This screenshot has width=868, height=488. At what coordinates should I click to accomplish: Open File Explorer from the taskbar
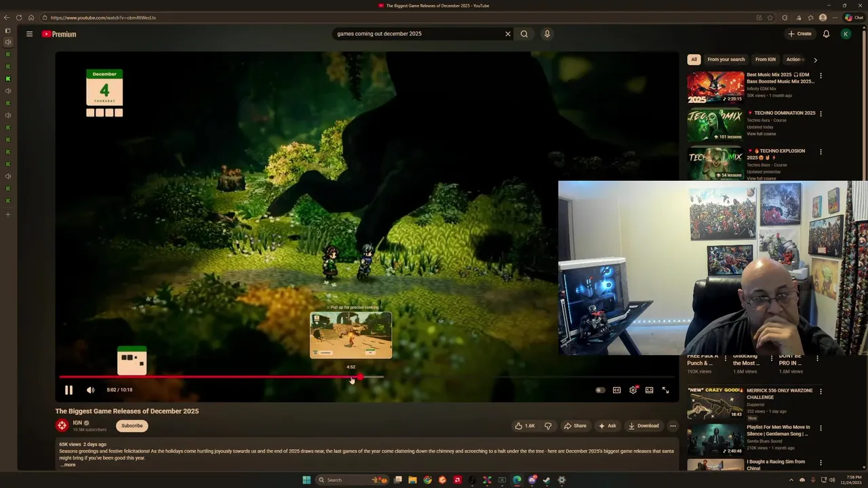pos(412,480)
